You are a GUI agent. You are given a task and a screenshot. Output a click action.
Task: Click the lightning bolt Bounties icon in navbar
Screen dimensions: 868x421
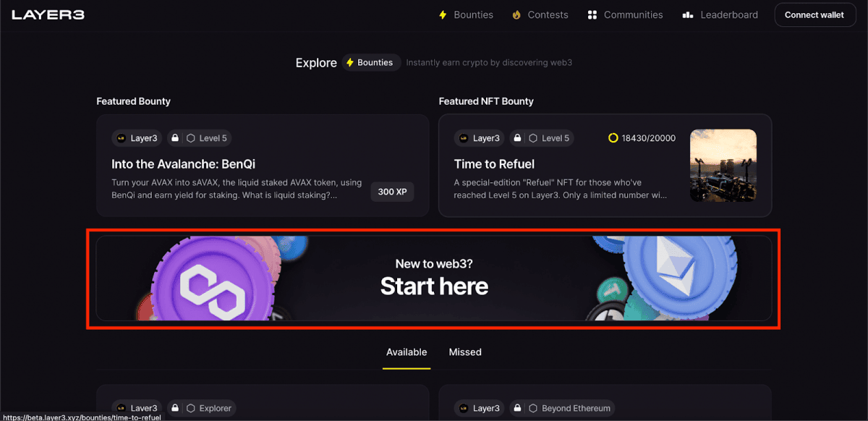(x=443, y=14)
